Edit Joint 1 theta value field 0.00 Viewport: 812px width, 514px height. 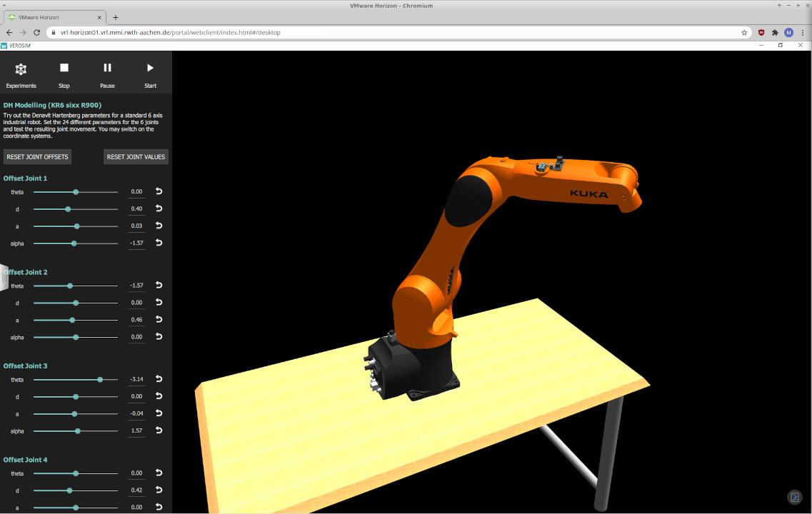pos(136,191)
